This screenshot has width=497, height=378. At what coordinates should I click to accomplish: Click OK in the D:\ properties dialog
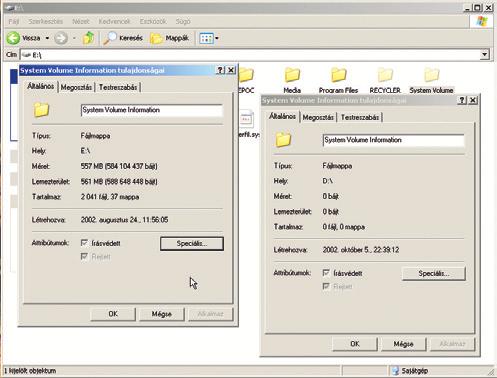pos(355,344)
